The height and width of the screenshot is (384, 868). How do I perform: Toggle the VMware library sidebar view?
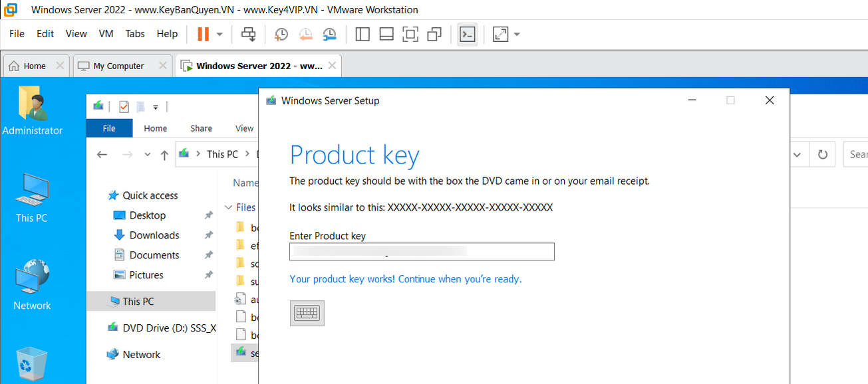(x=362, y=34)
